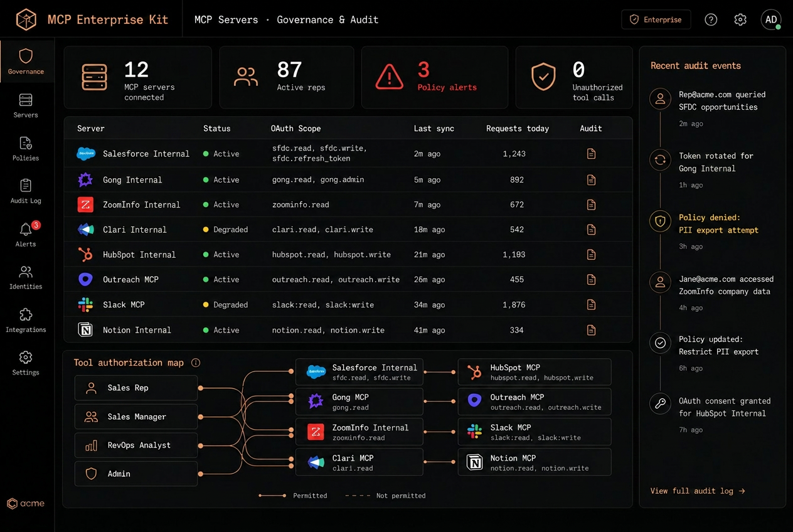Screen dimensions: 793x532
Task: Go to Identities in the sidebar
Action: point(26,277)
